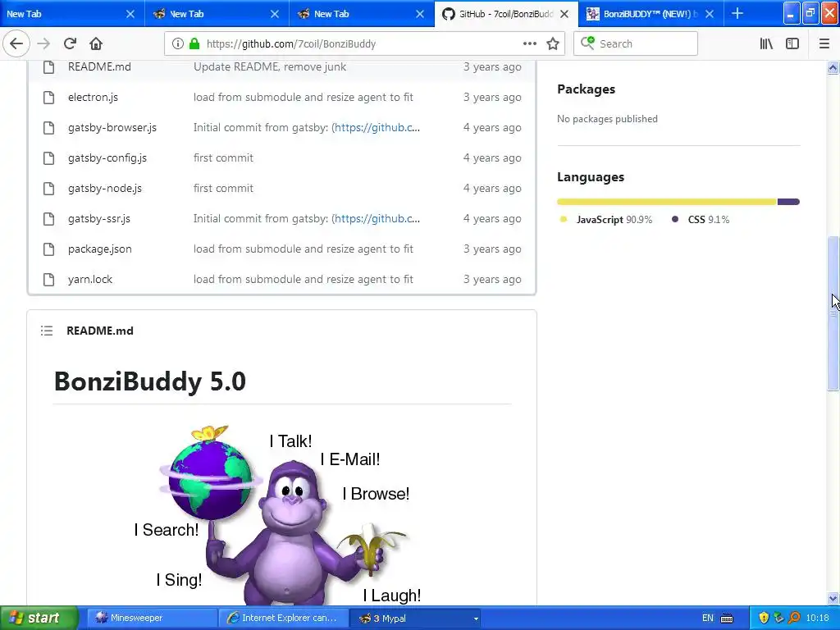Click the file icon beside electron.js
The image size is (840, 630).
coord(48,97)
